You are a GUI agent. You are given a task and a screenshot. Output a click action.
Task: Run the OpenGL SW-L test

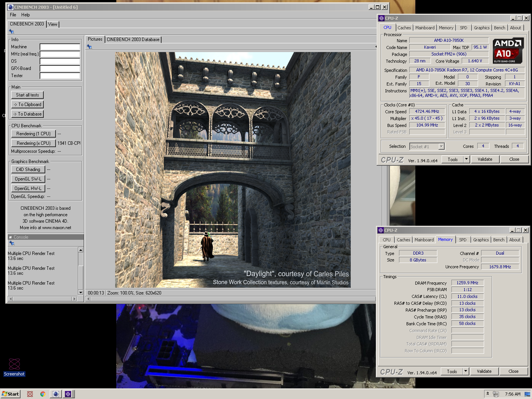pyautogui.click(x=28, y=179)
